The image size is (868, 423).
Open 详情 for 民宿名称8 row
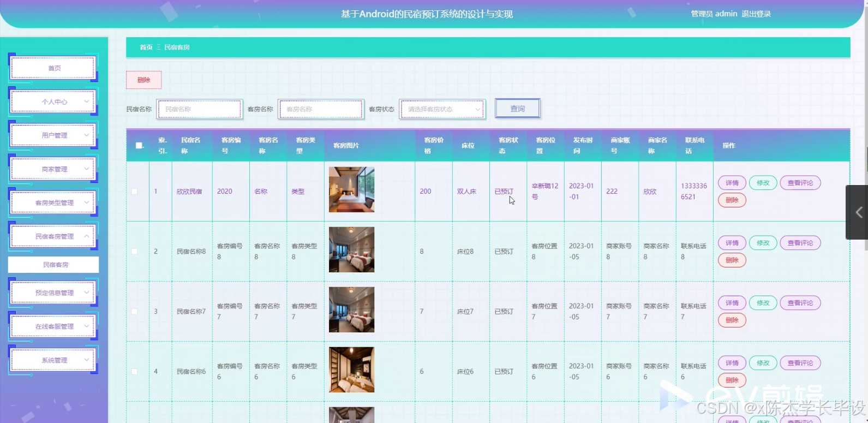coord(732,243)
